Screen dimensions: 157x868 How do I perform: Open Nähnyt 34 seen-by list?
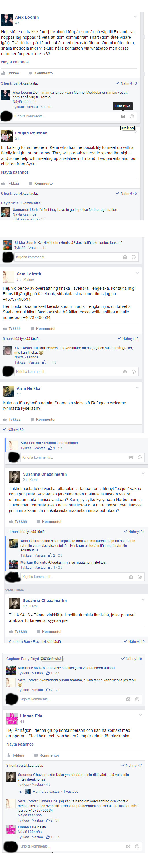point(134,532)
